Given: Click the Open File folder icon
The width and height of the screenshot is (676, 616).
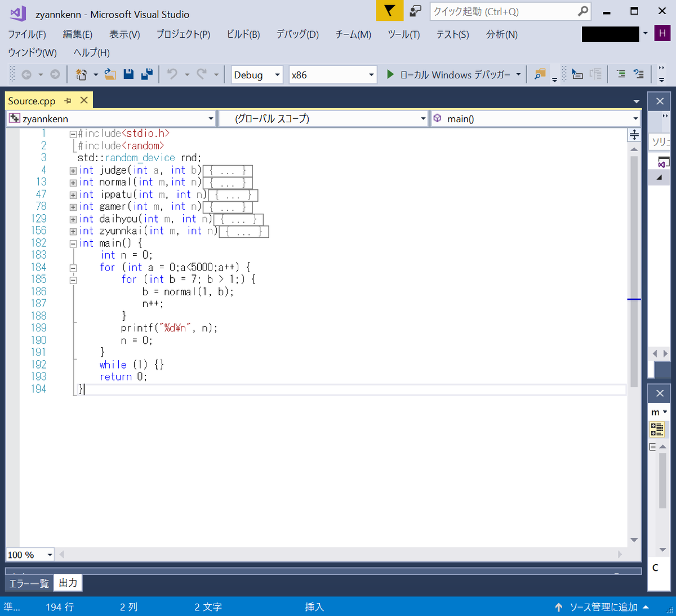Looking at the screenshot, I should click(110, 74).
